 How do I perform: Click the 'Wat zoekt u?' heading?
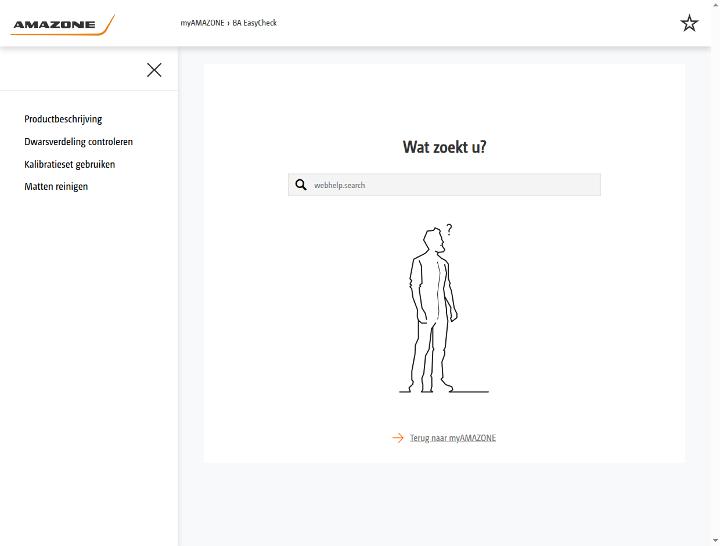pyautogui.click(x=444, y=147)
